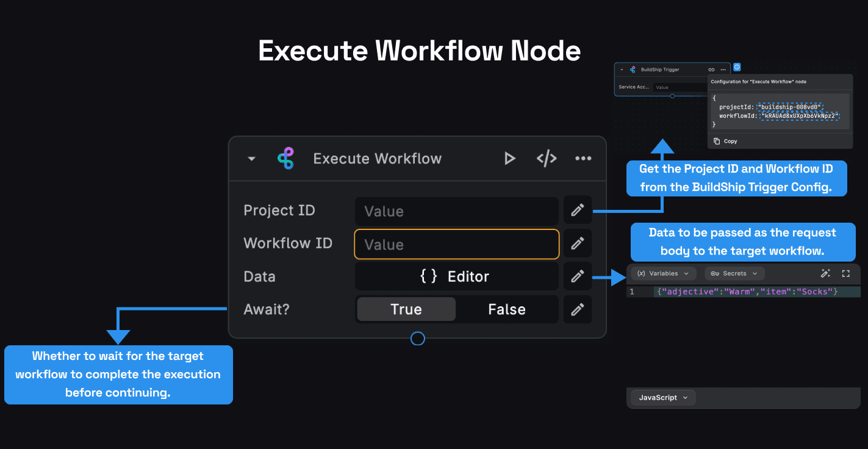868x449 pixels.
Task: Expand code editor to fullscreen
Action: point(845,273)
